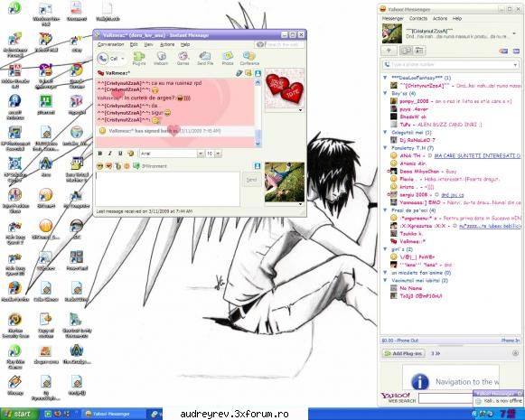The height and width of the screenshot is (420, 525).
Task: Open Photos sharing in the chat toolbar
Action: 228,59
